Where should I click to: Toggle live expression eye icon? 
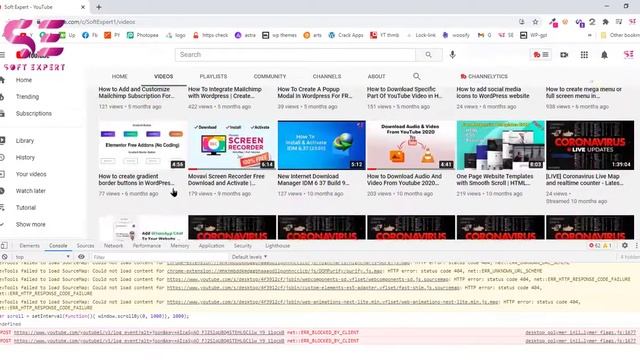(x=81, y=257)
